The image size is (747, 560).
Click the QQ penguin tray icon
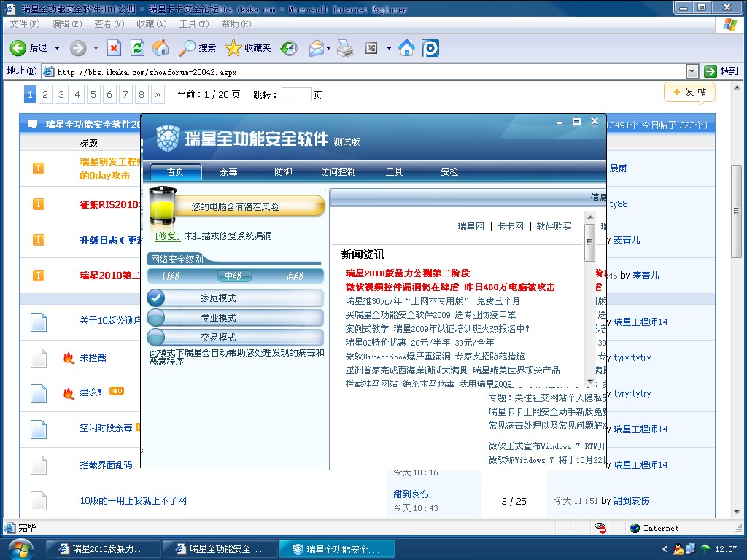pos(678,549)
